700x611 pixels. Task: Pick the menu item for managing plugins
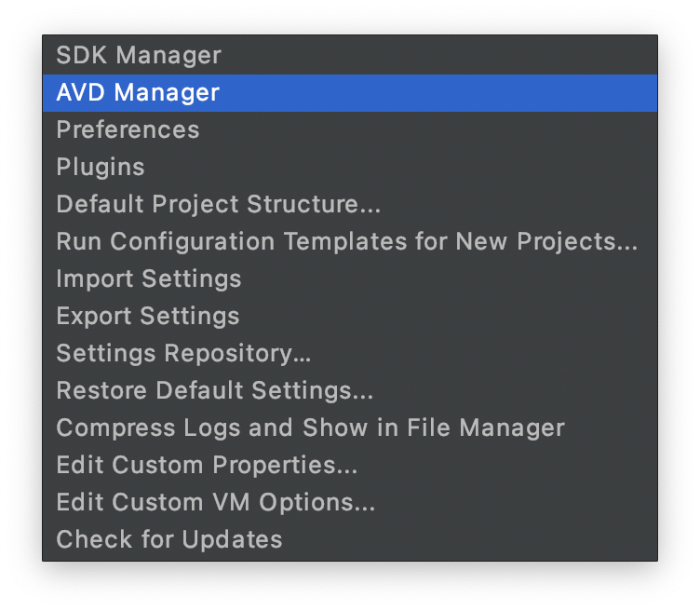tap(350, 168)
